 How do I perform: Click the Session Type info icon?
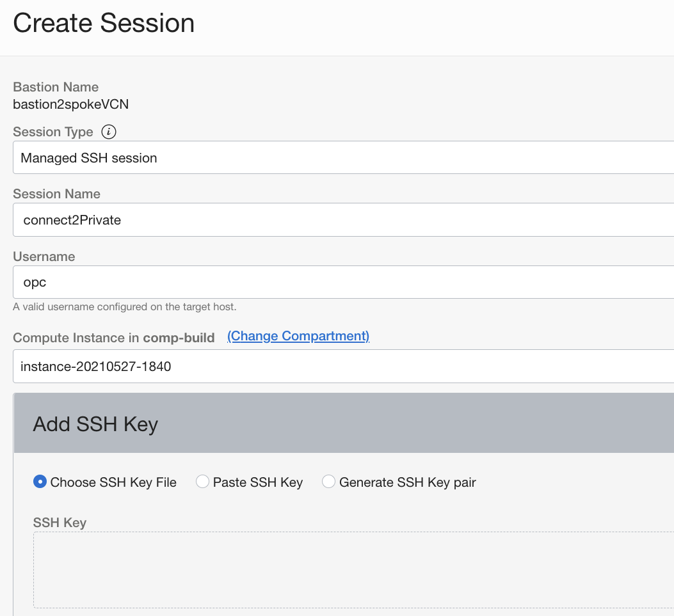pos(109,131)
